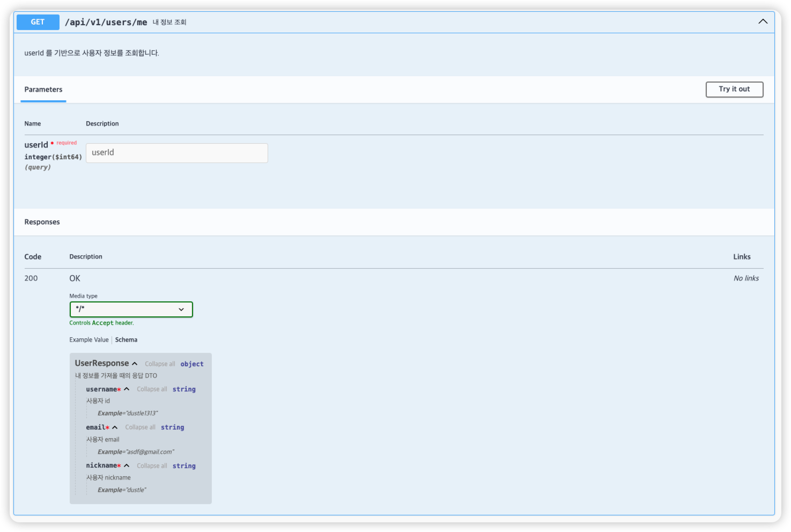Click the userId parameter name
Image resolution: width=791 pixels, height=532 pixels.
coord(36,145)
